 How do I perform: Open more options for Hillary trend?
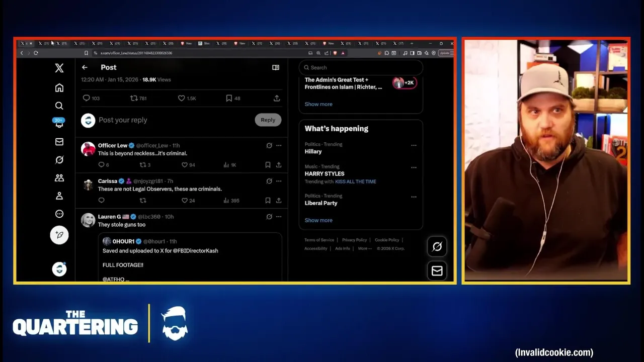click(x=414, y=145)
